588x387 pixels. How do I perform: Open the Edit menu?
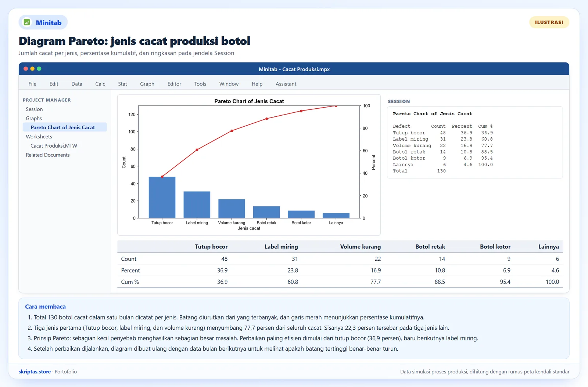click(54, 84)
